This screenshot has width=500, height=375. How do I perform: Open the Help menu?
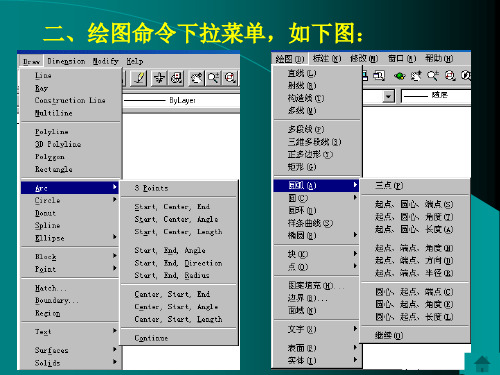click(x=135, y=61)
